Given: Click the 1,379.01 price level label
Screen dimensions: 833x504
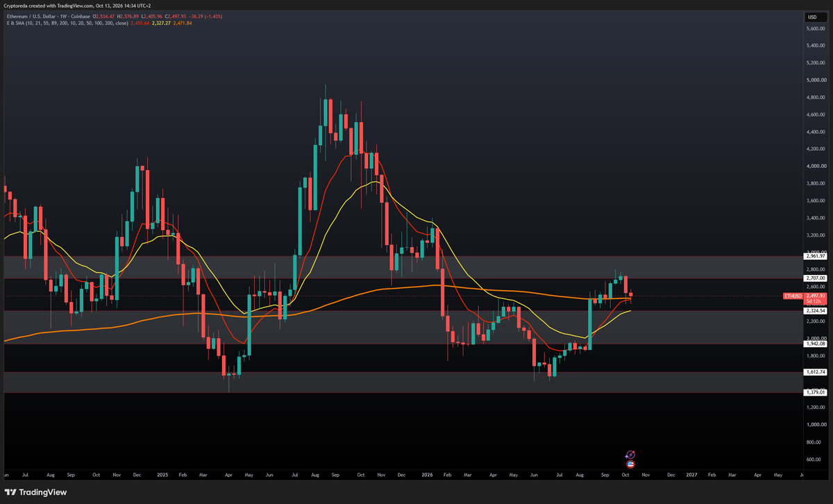Looking at the screenshot, I should pyautogui.click(x=816, y=393).
